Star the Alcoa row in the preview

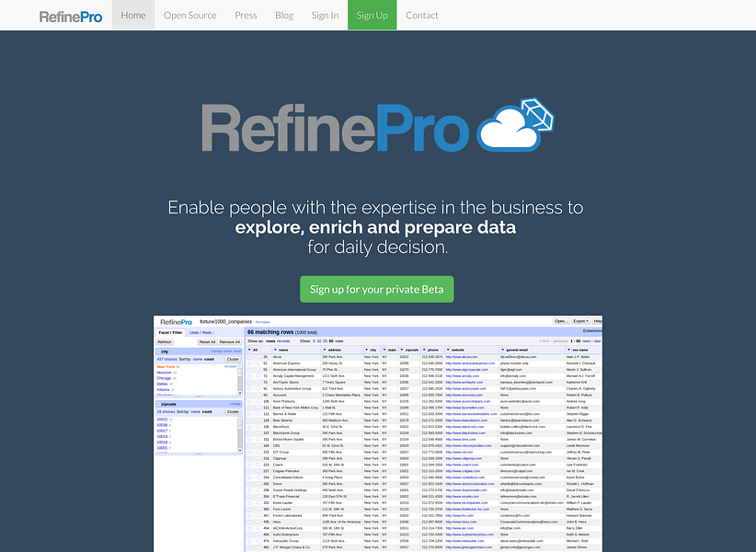pyautogui.click(x=250, y=357)
